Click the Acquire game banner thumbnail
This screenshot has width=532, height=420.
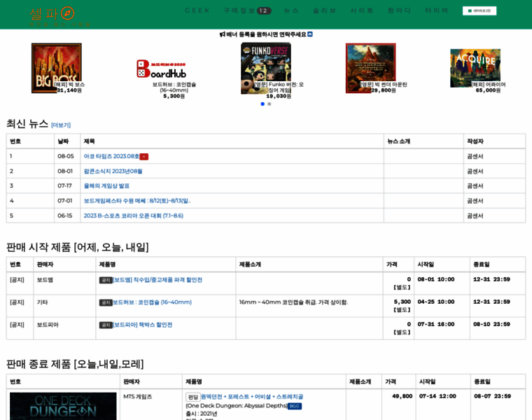(x=475, y=68)
